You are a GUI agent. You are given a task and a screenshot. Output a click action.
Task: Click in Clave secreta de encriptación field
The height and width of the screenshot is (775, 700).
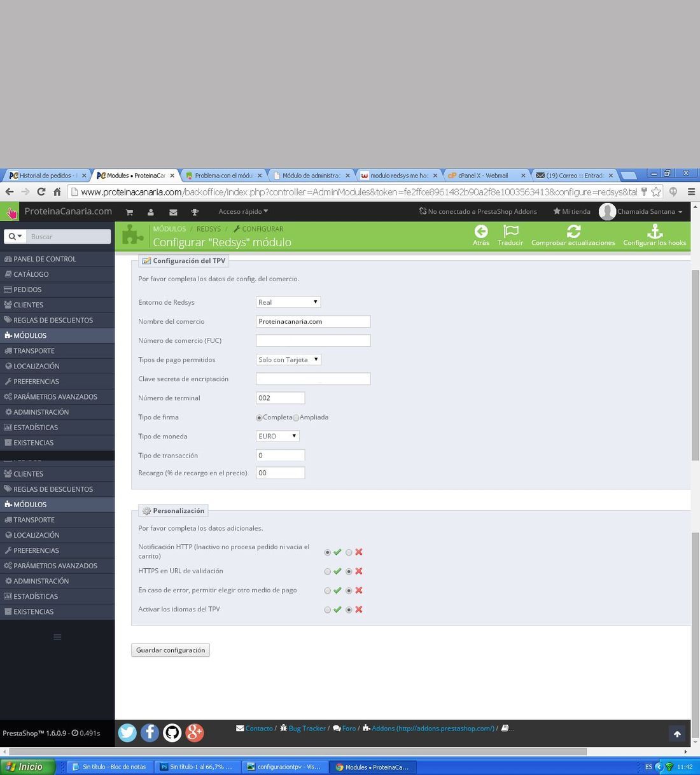tap(313, 379)
